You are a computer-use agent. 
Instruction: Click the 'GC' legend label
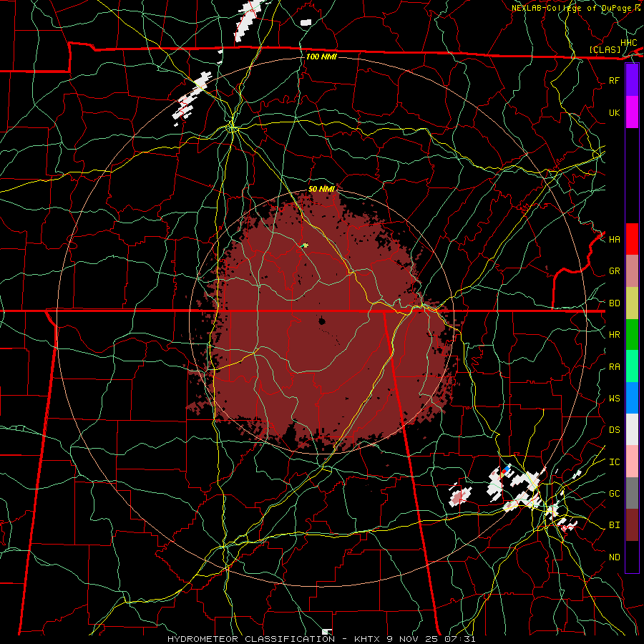tap(615, 494)
